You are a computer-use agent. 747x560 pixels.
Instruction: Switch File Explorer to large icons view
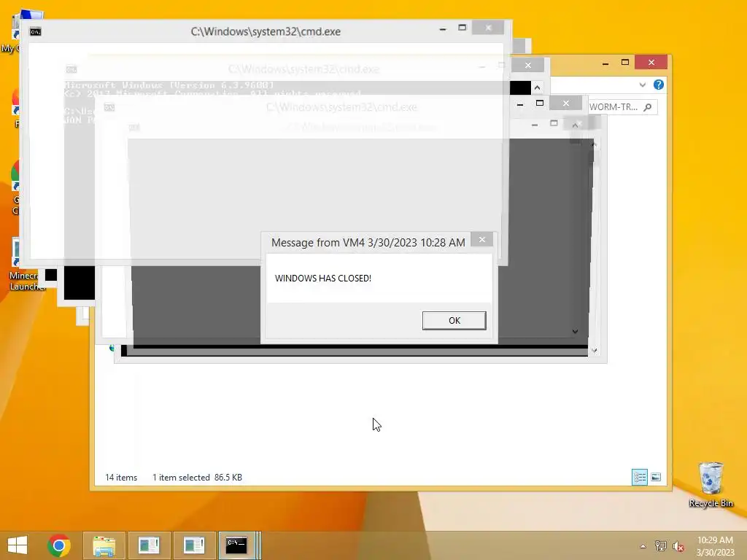pos(656,477)
